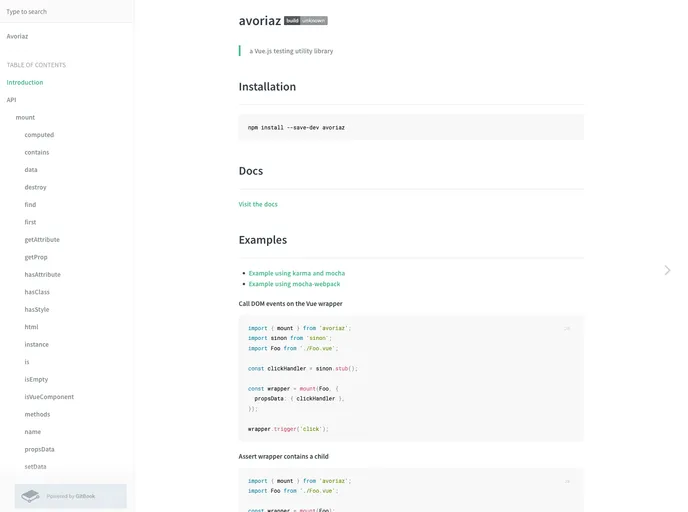Click the 'Powered by GitBook' link
This screenshot has width=688, height=512.
(71, 496)
